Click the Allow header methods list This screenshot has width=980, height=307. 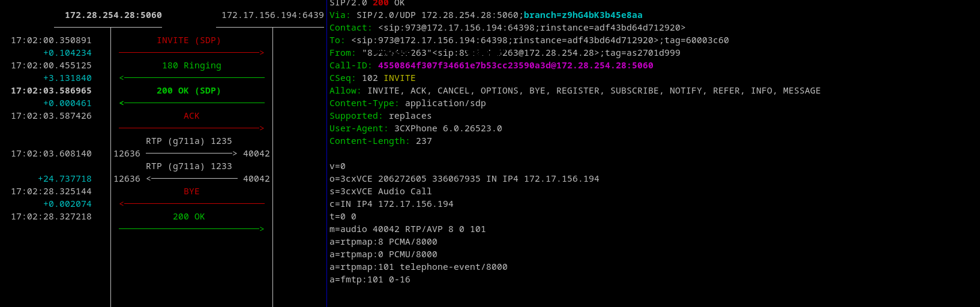pos(593,91)
